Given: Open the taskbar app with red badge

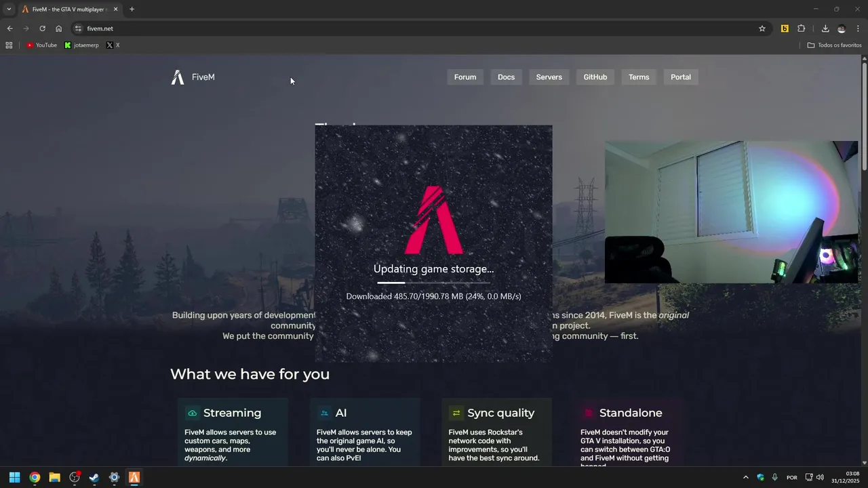Looking at the screenshot, I should 75,477.
